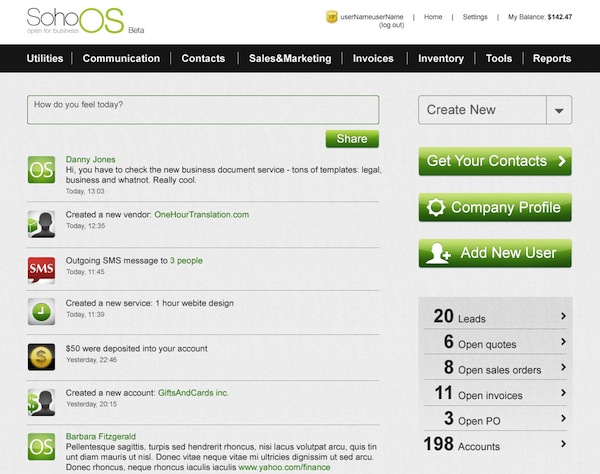Click the Get Your Contacts button
Image resolution: width=600 pixels, height=474 pixels.
coord(495,161)
